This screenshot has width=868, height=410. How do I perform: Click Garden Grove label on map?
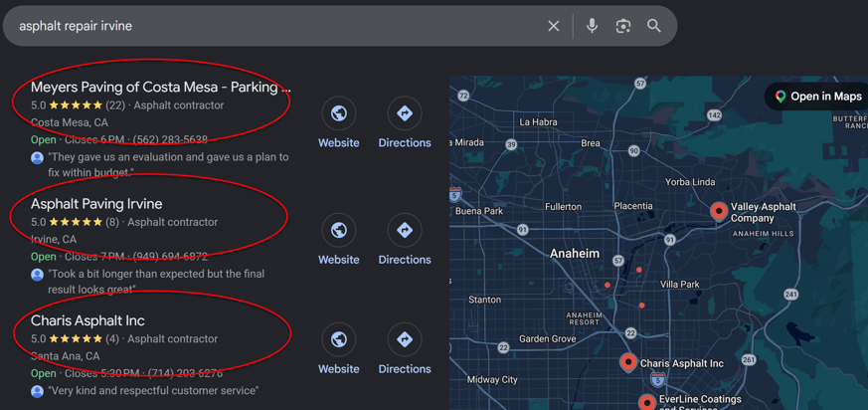click(x=548, y=338)
